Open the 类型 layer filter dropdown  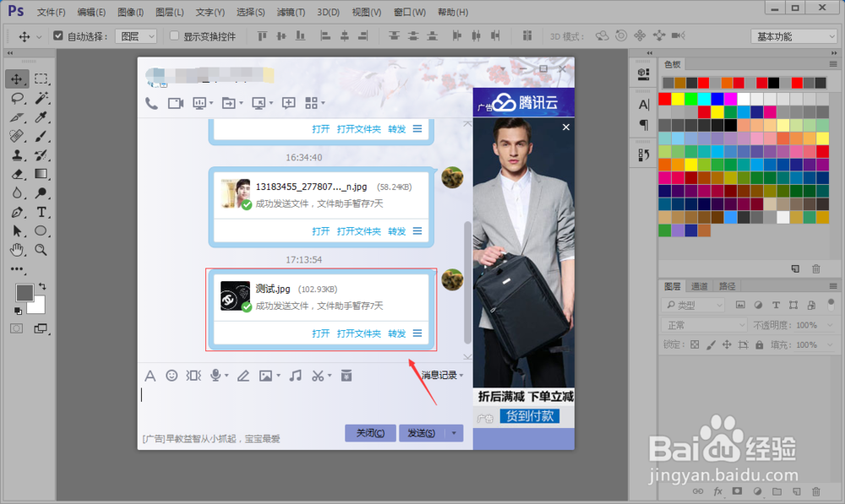[693, 306]
